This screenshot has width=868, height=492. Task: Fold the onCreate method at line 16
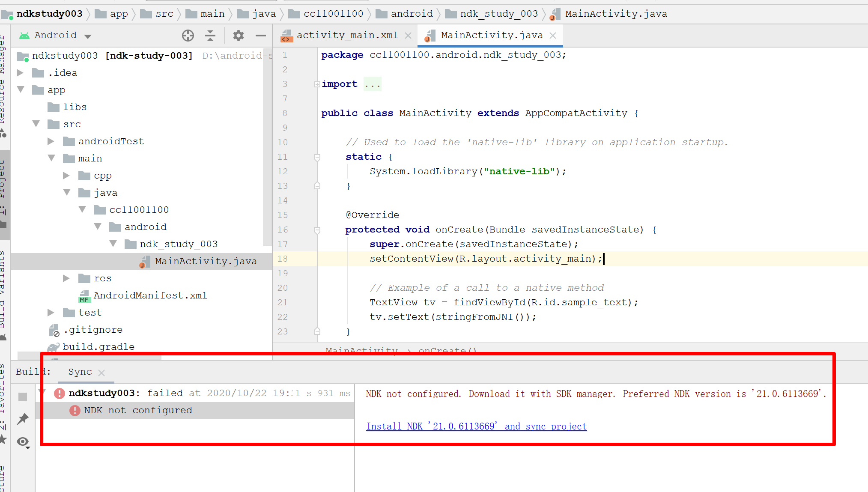(317, 230)
